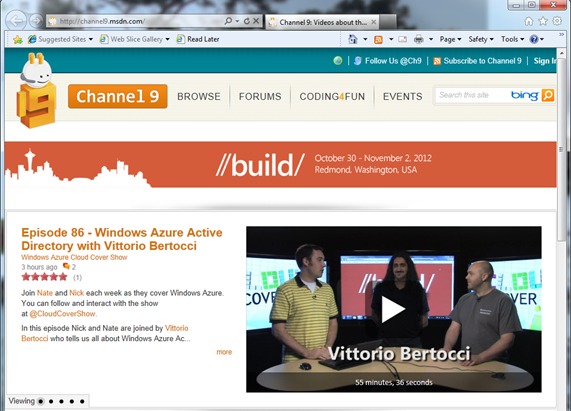Screen dimensions: 571x411
Task: Stop loading with the X icon
Action: pyautogui.click(x=256, y=21)
